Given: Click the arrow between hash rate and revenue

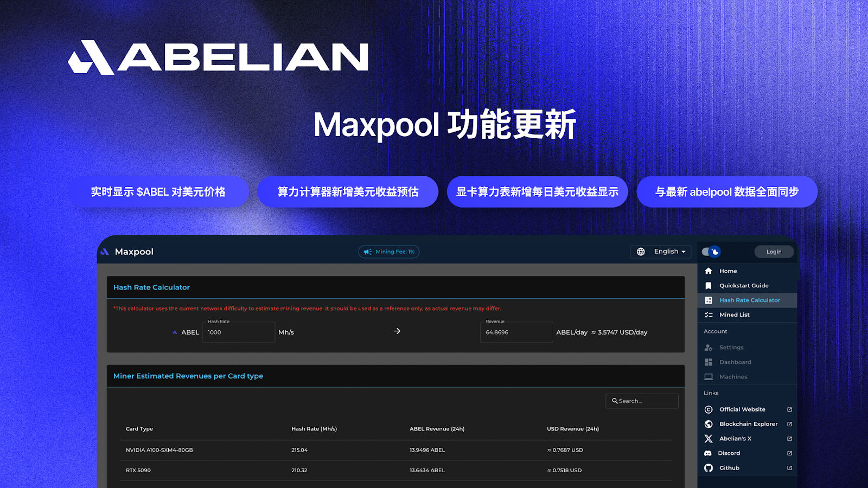Looking at the screenshot, I should (397, 331).
